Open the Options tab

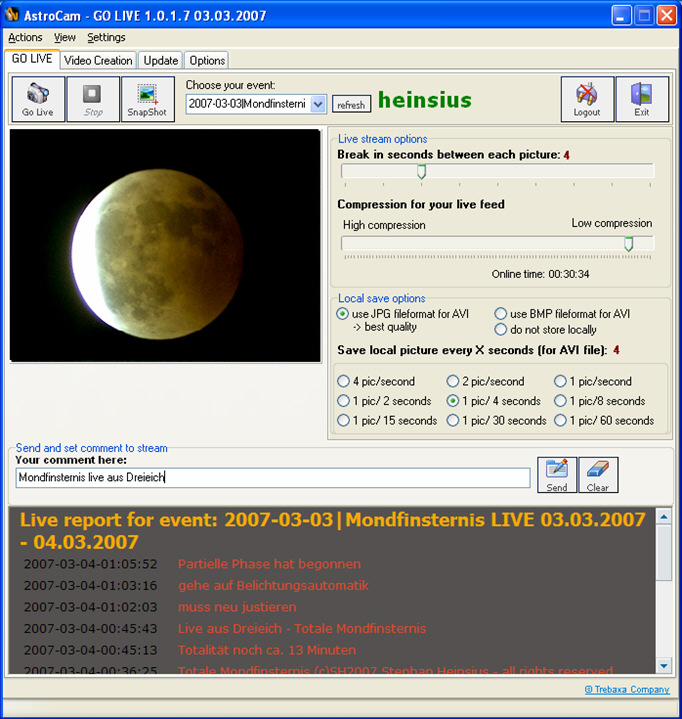207,61
